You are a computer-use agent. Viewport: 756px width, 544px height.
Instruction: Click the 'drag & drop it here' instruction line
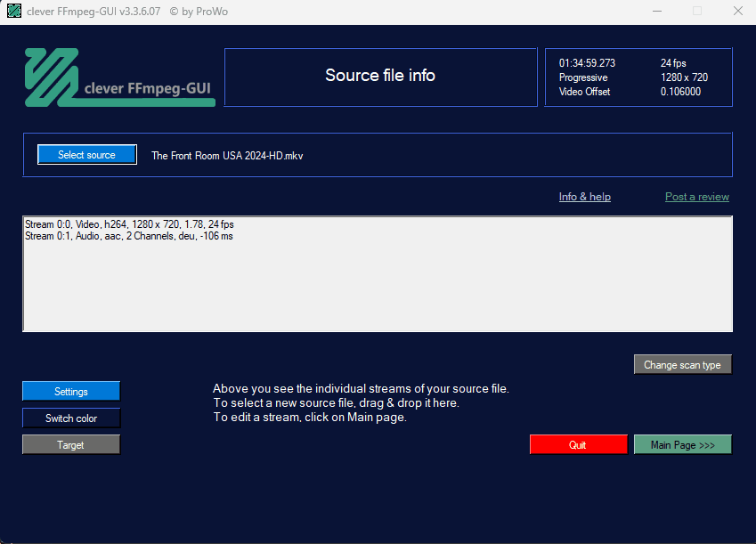point(336,402)
